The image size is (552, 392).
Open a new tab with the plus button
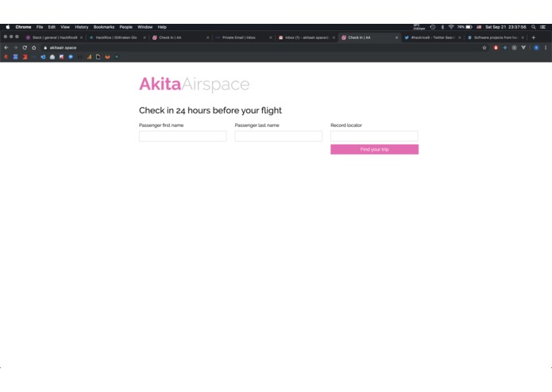coord(534,37)
